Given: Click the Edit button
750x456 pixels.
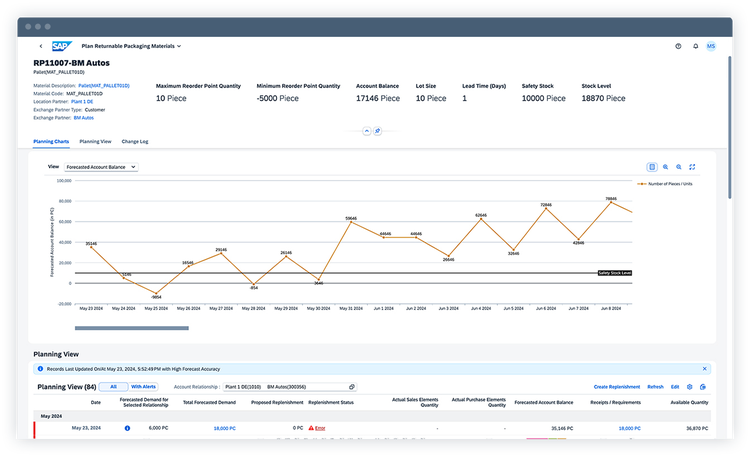Looking at the screenshot, I should [x=675, y=387].
